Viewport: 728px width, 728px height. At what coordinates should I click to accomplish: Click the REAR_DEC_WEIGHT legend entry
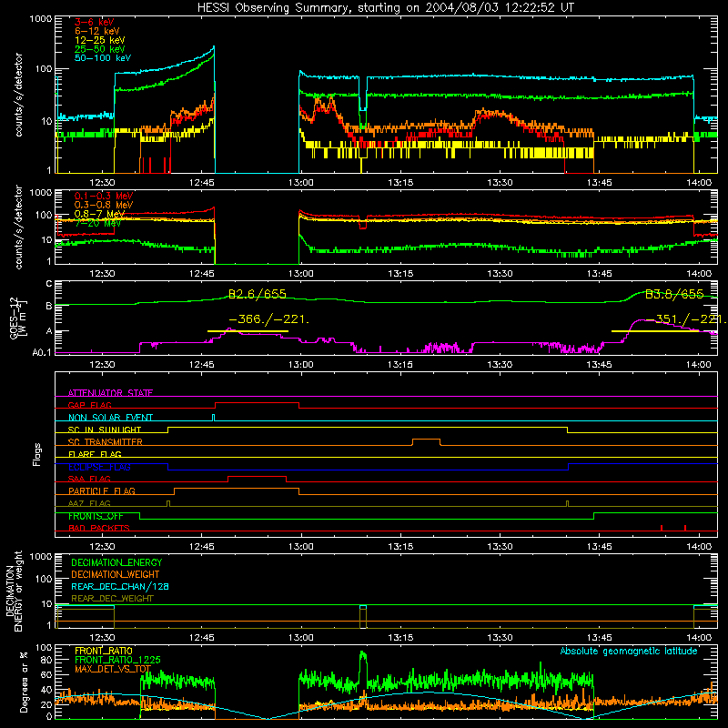(x=112, y=599)
